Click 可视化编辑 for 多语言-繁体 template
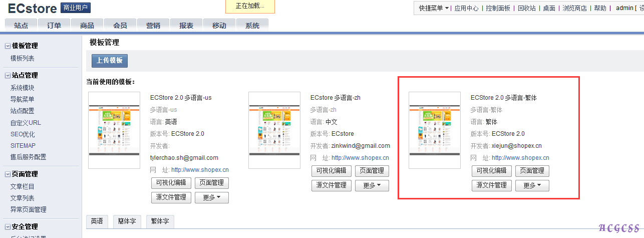 tap(492, 171)
